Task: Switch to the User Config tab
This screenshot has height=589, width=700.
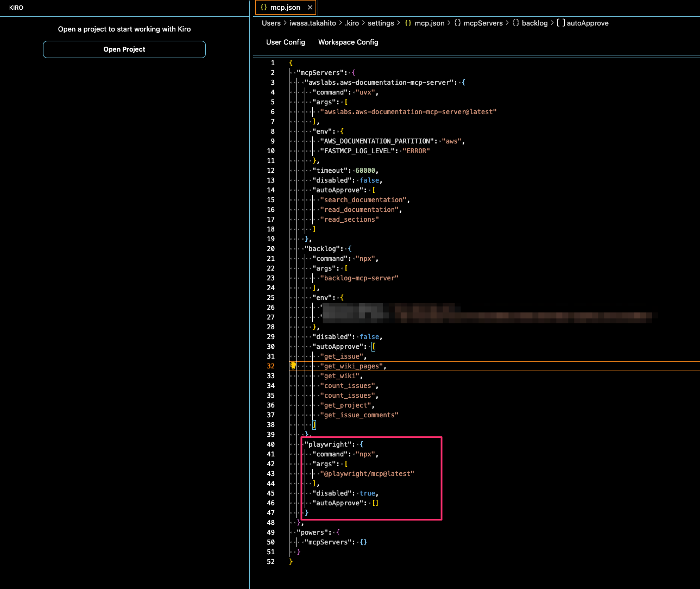Action: [x=286, y=42]
